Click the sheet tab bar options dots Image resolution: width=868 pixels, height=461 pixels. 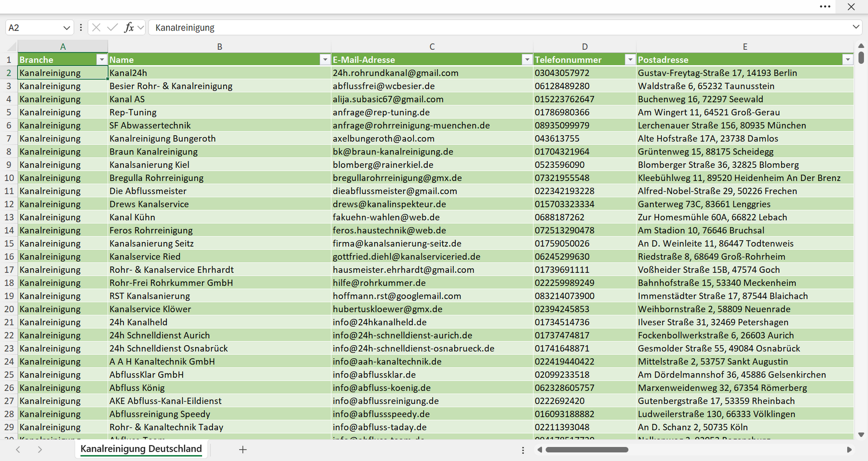(x=523, y=450)
